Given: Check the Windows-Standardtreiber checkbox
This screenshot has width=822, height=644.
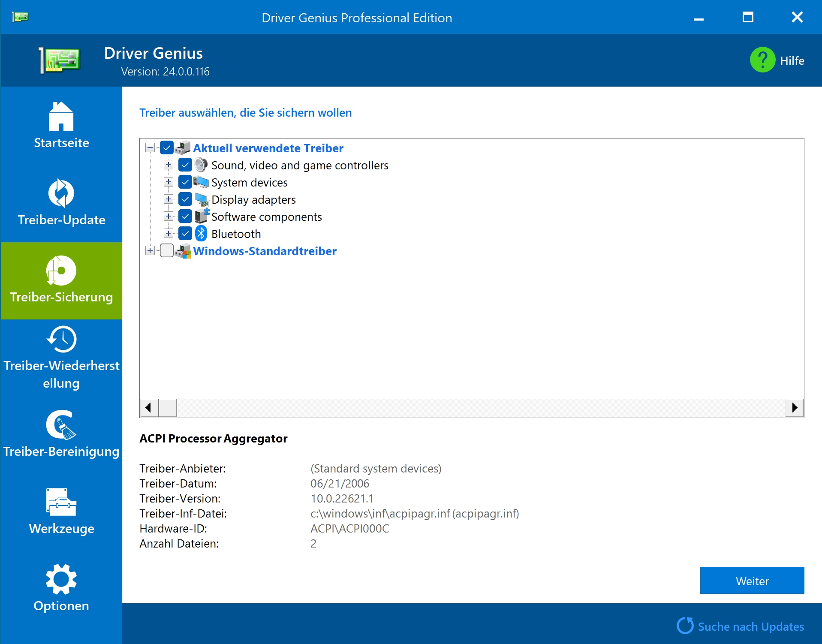Looking at the screenshot, I should tap(167, 251).
